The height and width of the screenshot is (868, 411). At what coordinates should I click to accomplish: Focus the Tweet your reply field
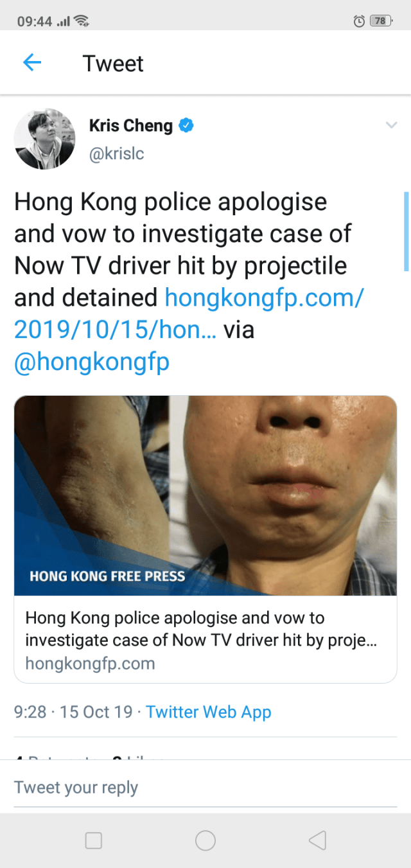[205, 788]
